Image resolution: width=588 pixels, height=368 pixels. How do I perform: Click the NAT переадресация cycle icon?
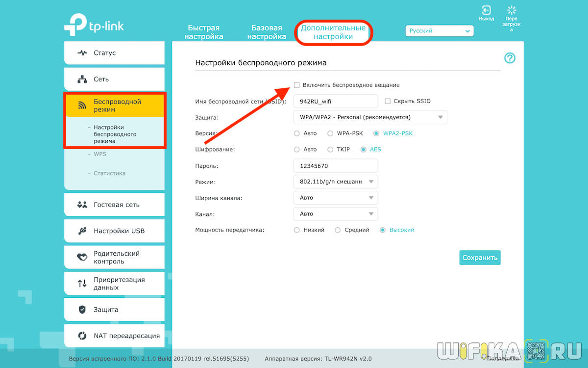(82, 336)
